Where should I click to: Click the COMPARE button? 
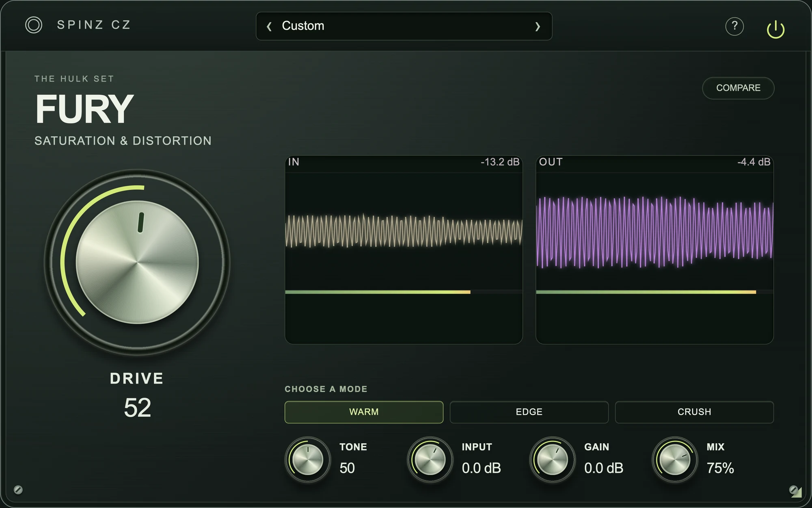tap(738, 88)
